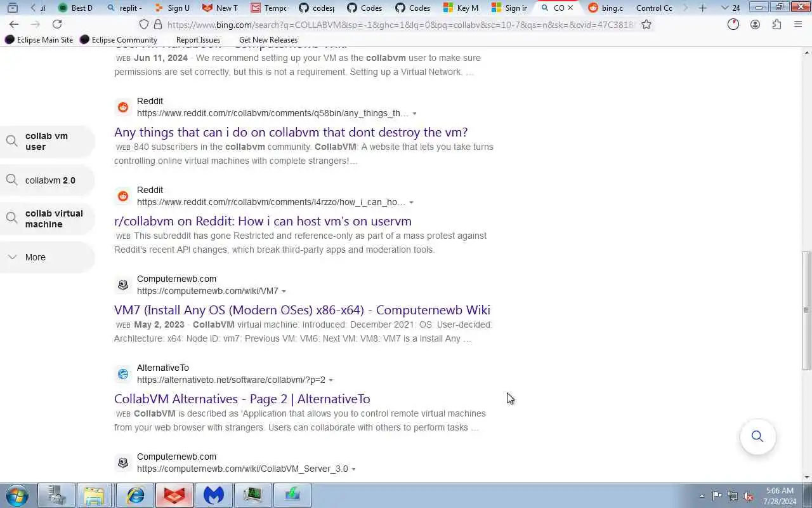Click the red fox browser taskbar icon
The height and width of the screenshot is (508, 812).
(x=174, y=495)
